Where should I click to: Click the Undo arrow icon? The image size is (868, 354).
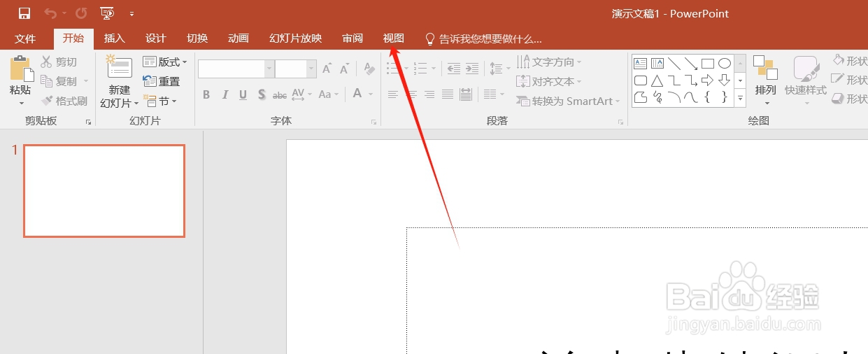click(50, 13)
